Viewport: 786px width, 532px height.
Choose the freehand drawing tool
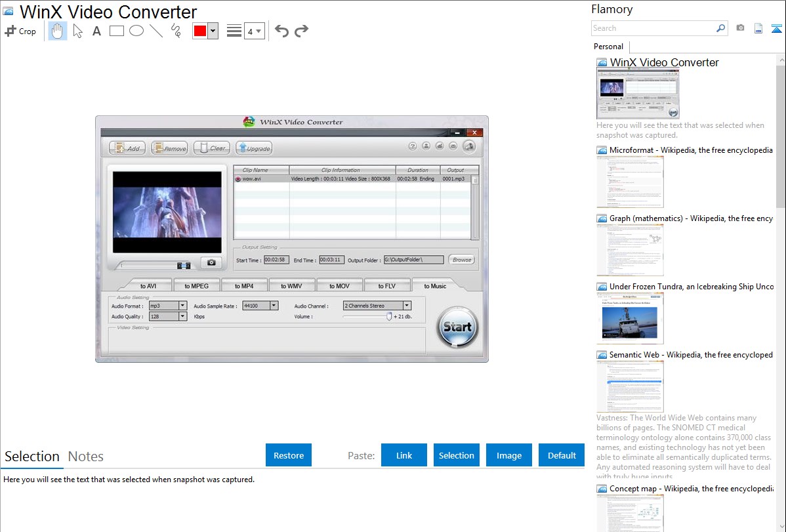pos(176,31)
